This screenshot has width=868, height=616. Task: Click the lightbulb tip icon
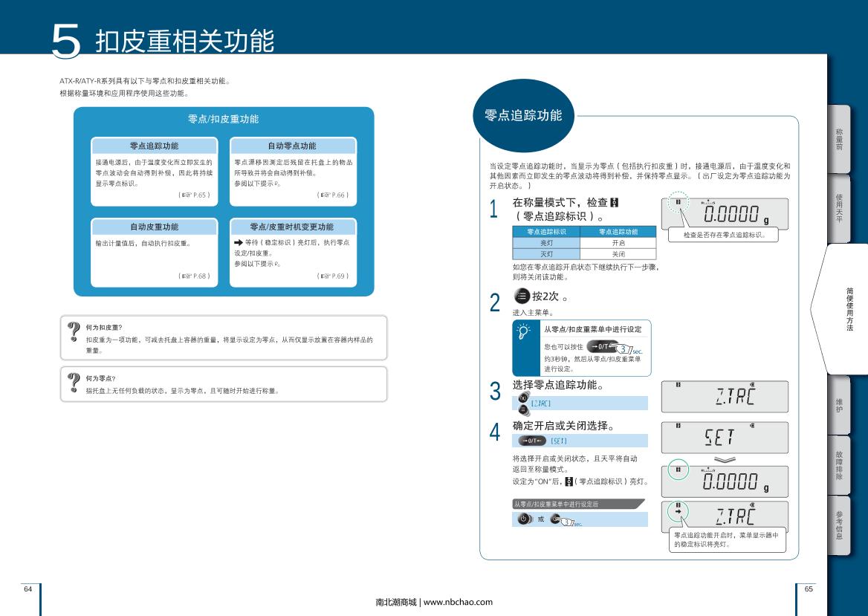pos(525,332)
